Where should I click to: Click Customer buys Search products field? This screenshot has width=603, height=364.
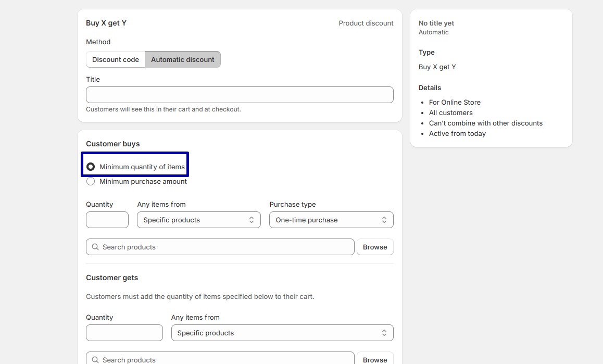pos(220,247)
